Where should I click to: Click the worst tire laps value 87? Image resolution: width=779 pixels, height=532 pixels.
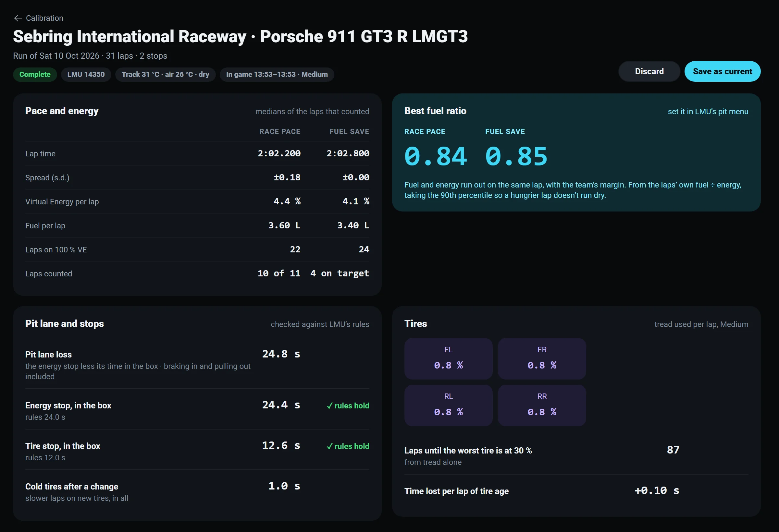(673, 450)
